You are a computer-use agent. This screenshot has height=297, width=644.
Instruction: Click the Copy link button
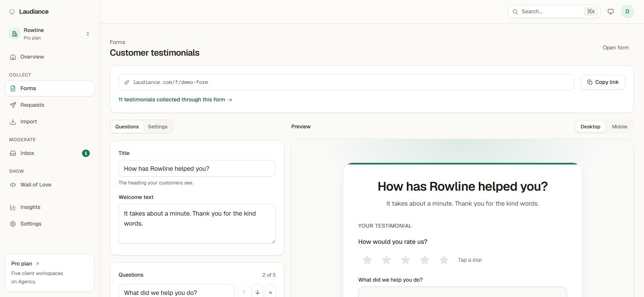[x=603, y=82]
